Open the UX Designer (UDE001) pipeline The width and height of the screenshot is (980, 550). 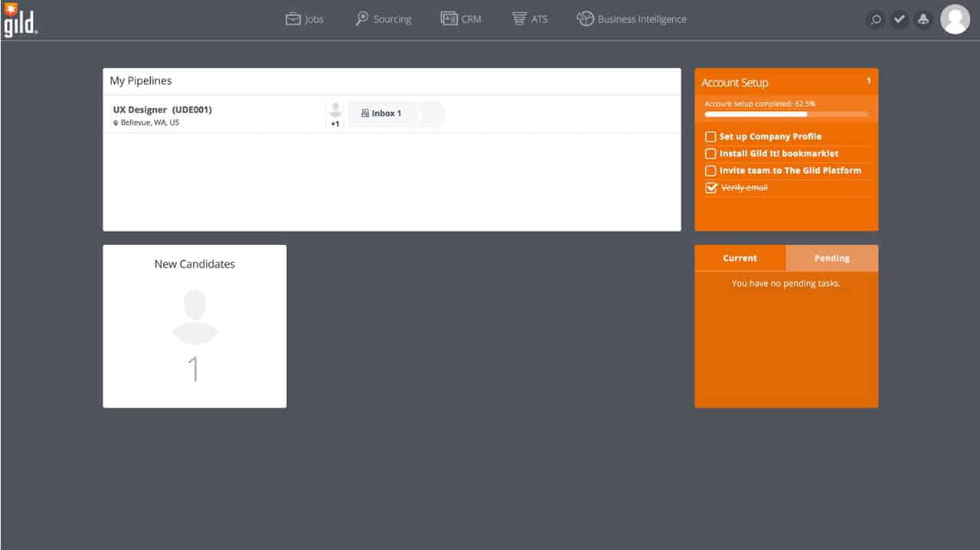[x=162, y=110]
